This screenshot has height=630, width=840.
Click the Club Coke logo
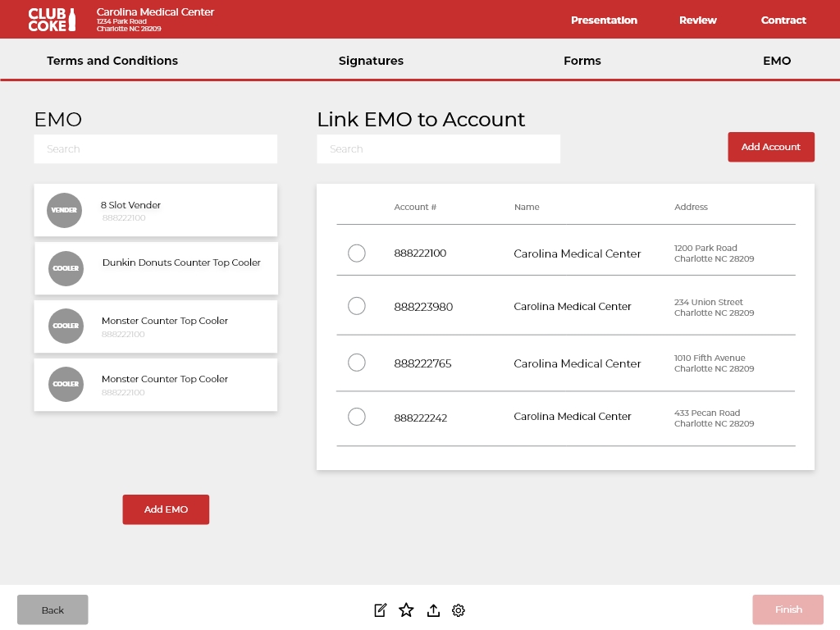pyautogui.click(x=52, y=20)
